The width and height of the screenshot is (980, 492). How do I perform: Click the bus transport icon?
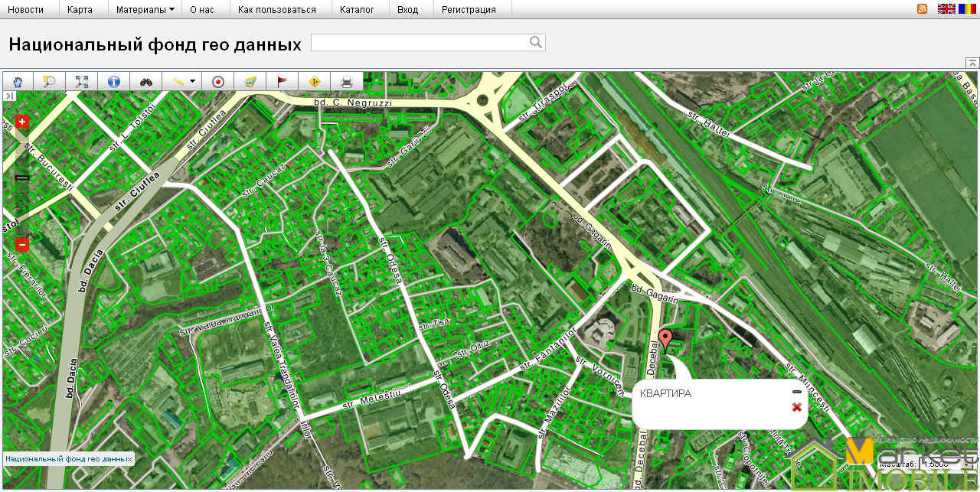coord(250,82)
